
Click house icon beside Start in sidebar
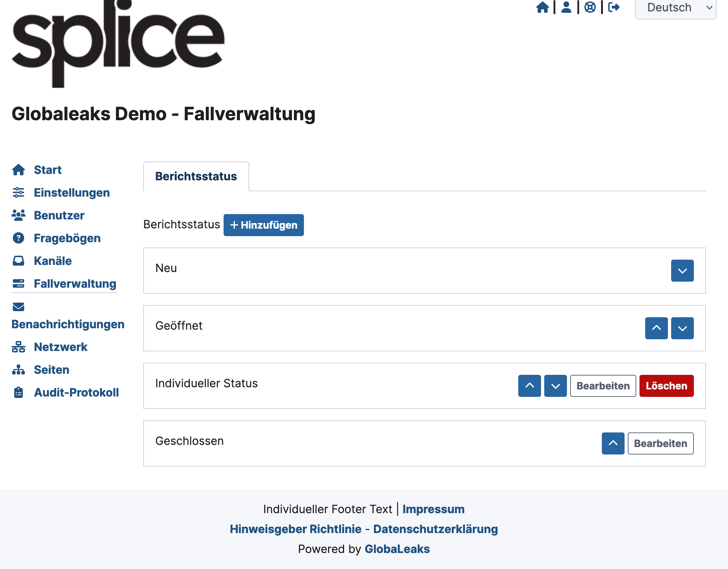pyautogui.click(x=18, y=170)
